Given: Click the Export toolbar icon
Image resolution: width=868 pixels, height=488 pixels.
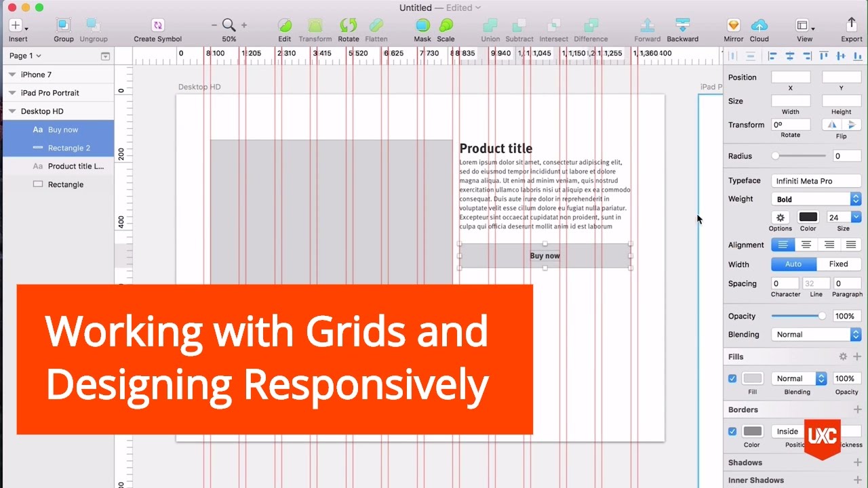Looking at the screenshot, I should pyautogui.click(x=852, y=26).
